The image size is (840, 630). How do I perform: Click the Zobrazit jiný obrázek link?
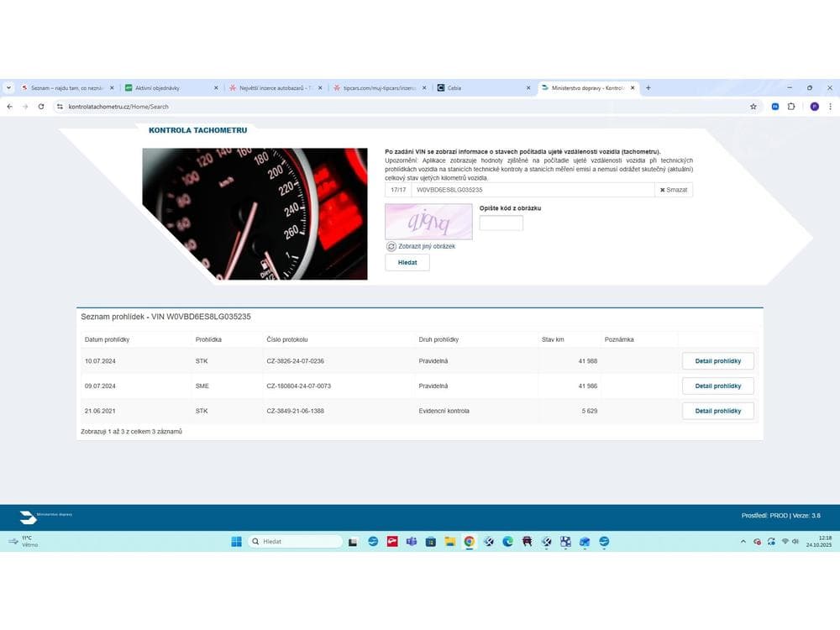coord(427,246)
